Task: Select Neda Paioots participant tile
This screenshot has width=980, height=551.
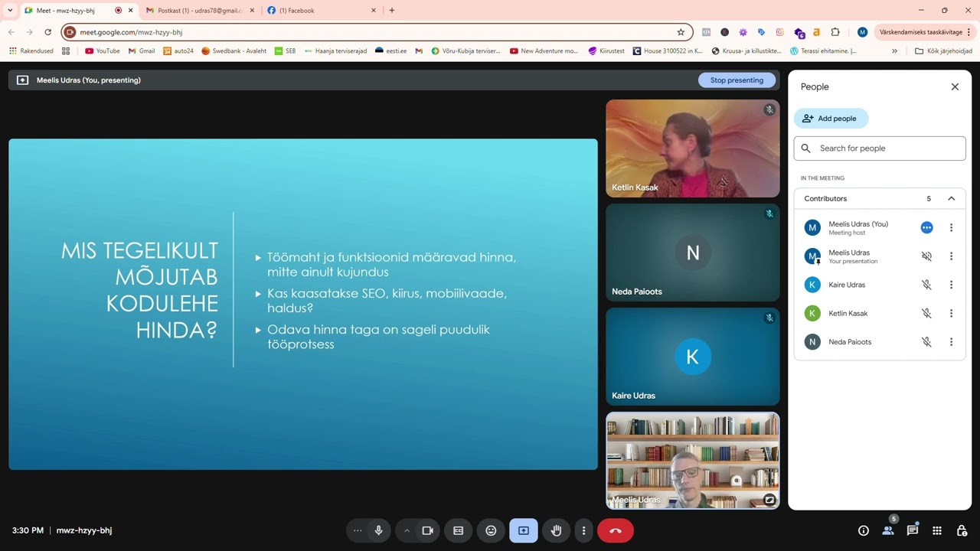Action: click(x=693, y=253)
